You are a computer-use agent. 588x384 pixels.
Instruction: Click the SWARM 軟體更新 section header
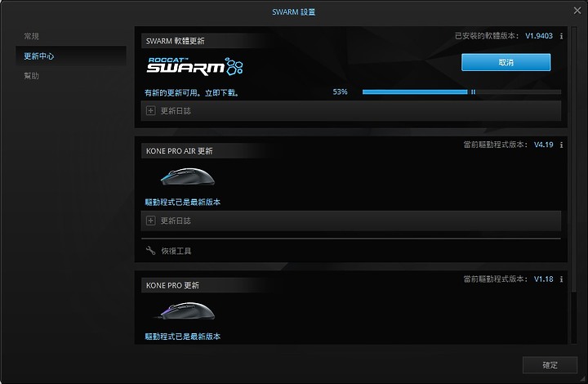click(175, 41)
